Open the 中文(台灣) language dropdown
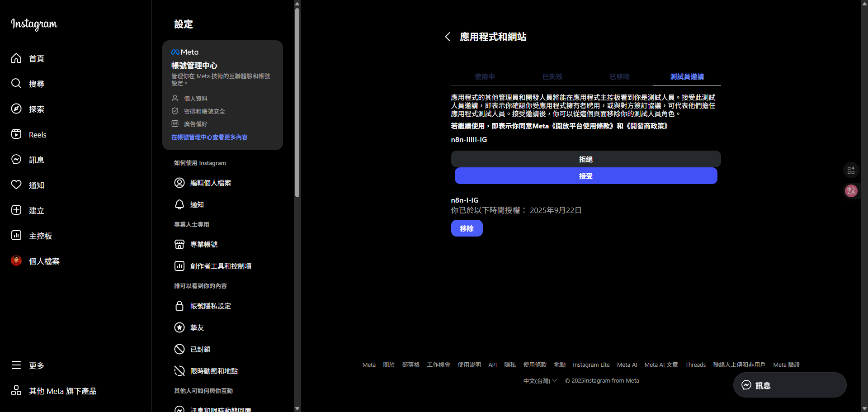Viewport: 868px width, 412px height. tap(539, 381)
